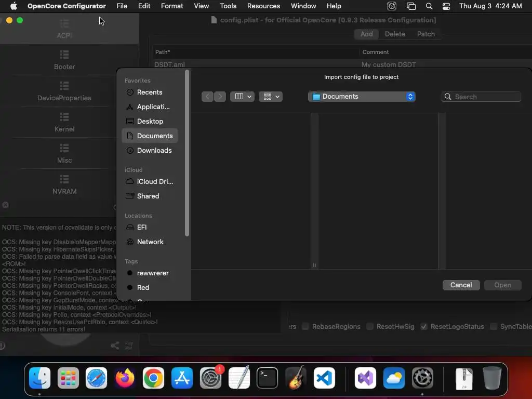Open TextEdit from the Dock

239,378
